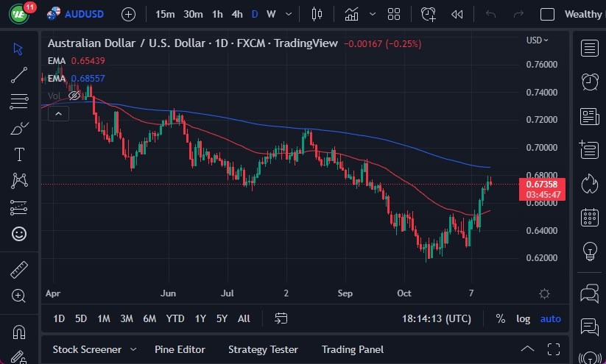This screenshot has width=606, height=364.
Task: Click the bar replay rewind icon
Action: coord(457,14)
